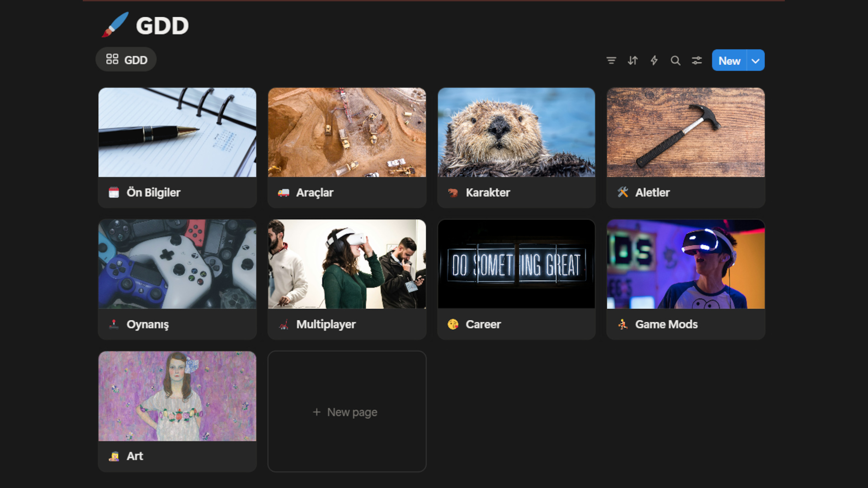868x488 pixels.
Task: Expand the New button dropdown arrow
Action: coord(755,61)
